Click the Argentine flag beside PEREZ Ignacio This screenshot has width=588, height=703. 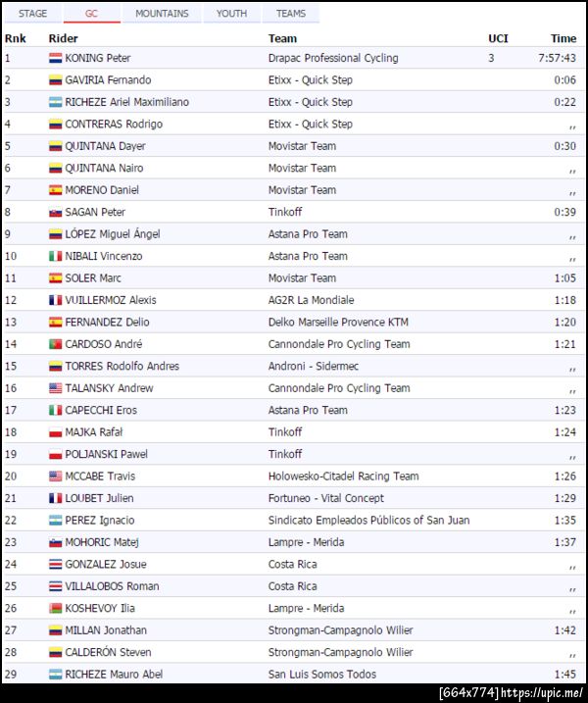coord(56,521)
